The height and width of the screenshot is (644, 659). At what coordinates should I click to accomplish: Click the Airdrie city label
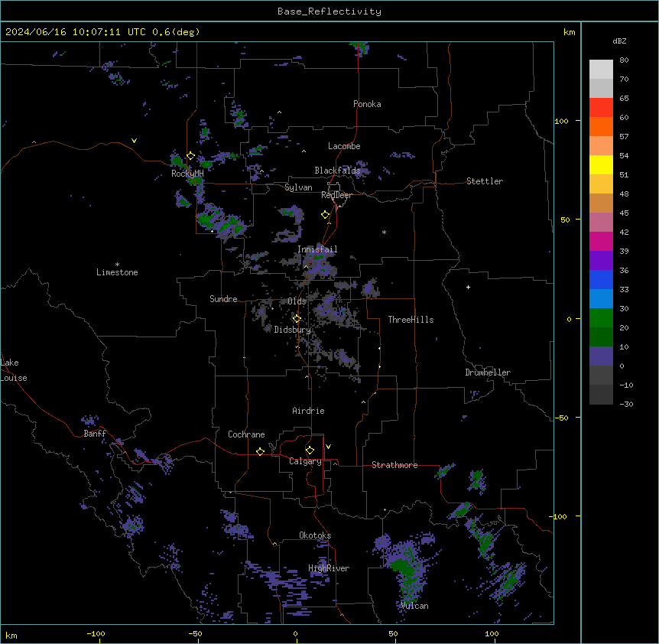[308, 411]
